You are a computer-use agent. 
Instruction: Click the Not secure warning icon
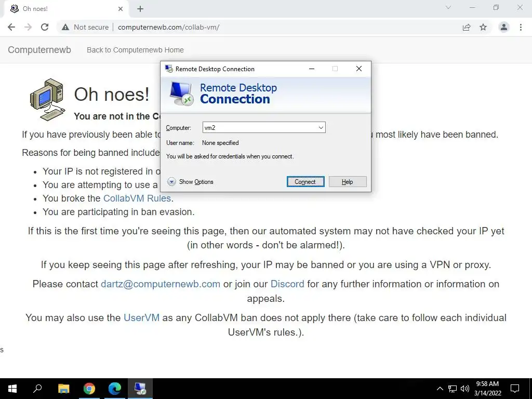click(x=65, y=27)
